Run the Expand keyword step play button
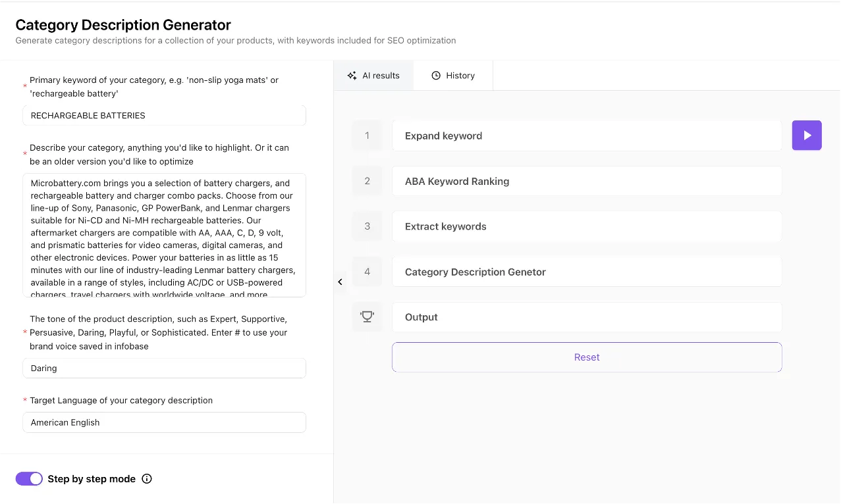 [806, 136]
